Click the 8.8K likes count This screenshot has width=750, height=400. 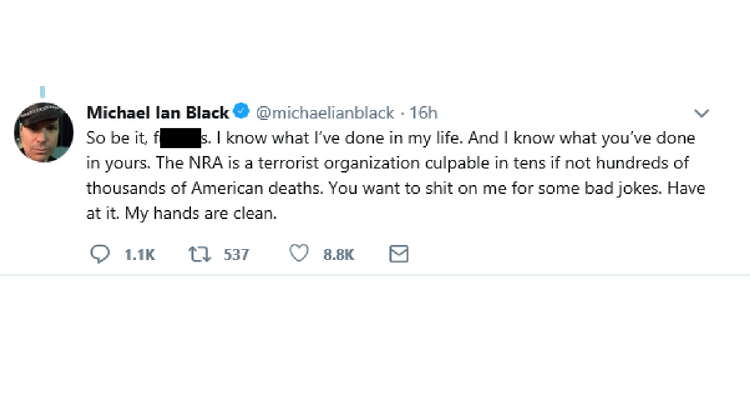[x=339, y=255]
